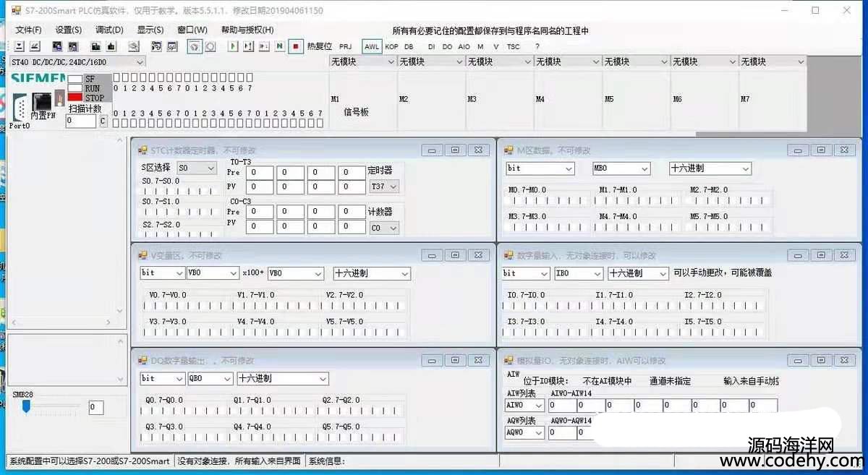The image size is (868, 475).
Task: Click the small mode switch icon beside the PN port
Action: click(x=60, y=99)
